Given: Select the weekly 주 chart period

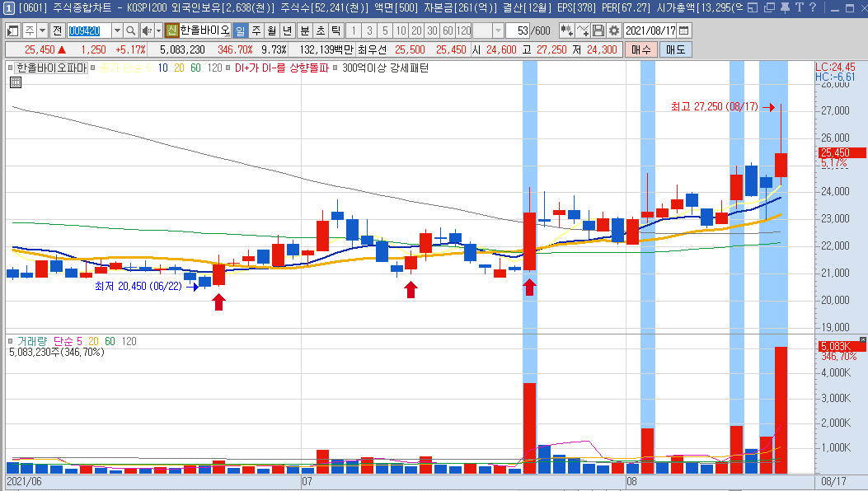Looking at the screenshot, I should click(256, 30).
